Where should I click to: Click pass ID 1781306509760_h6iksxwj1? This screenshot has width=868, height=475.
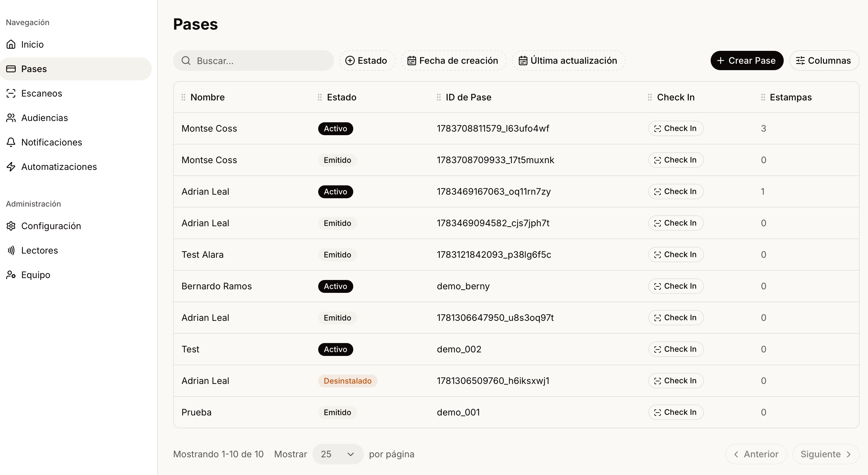pos(493,381)
